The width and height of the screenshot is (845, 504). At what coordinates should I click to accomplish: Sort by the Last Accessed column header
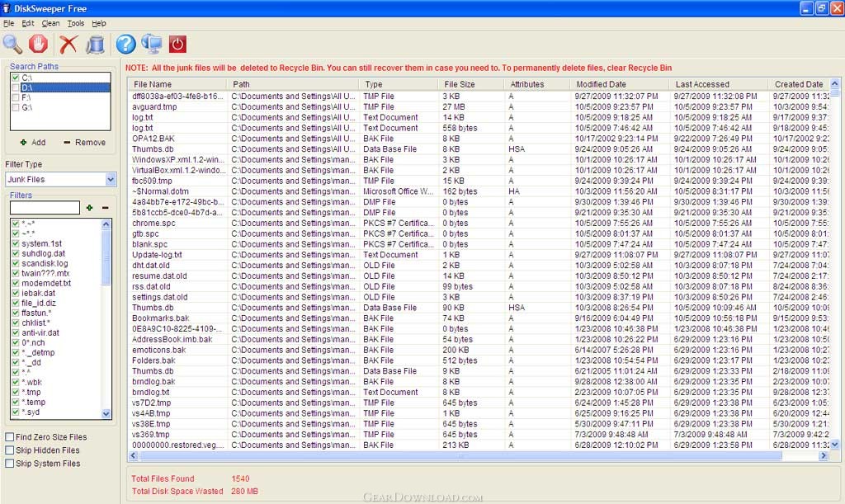(x=719, y=84)
